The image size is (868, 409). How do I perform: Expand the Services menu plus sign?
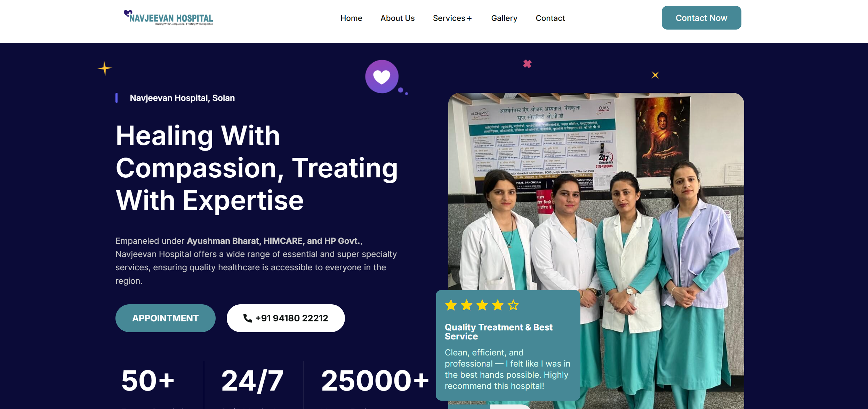point(469,18)
